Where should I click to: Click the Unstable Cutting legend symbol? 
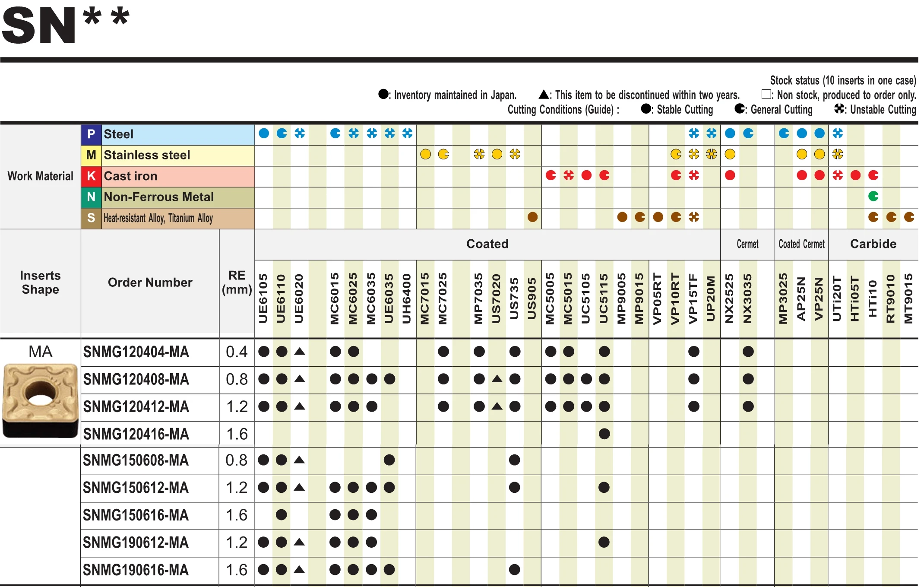[839, 109]
